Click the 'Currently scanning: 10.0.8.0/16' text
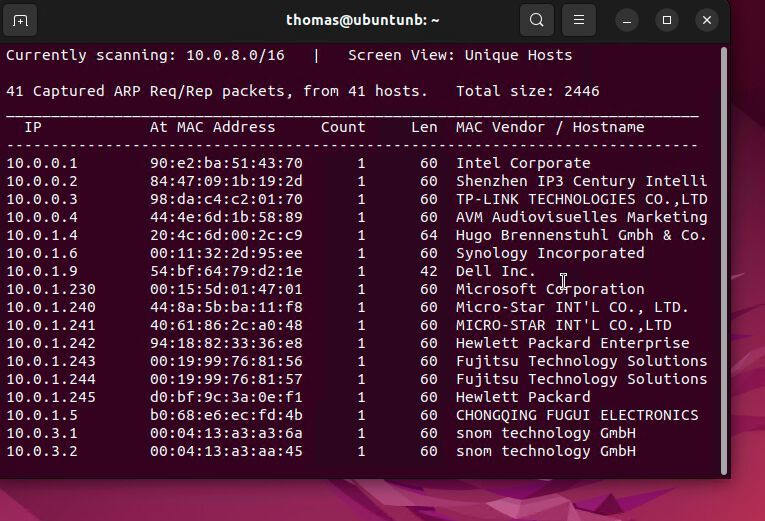Image resolution: width=765 pixels, height=521 pixels. coord(145,55)
